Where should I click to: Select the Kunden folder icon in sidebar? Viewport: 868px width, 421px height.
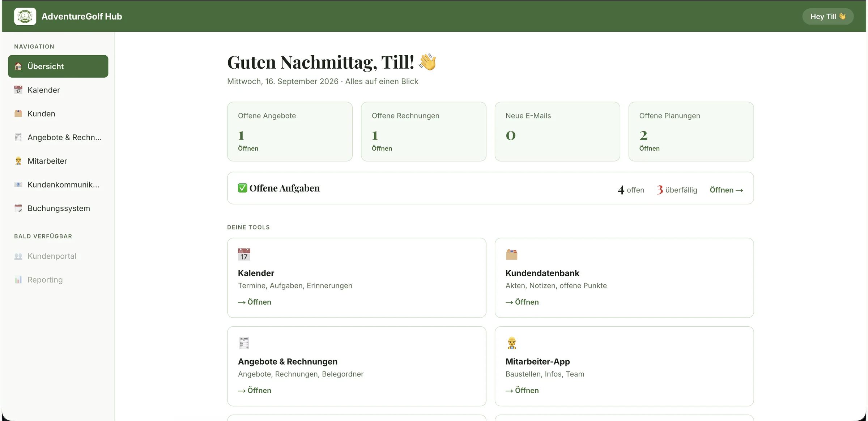click(18, 113)
